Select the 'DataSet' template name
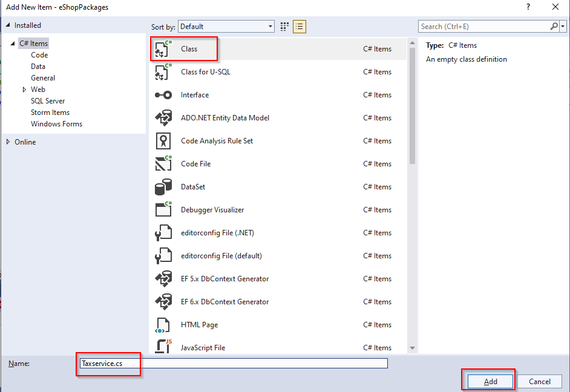The width and height of the screenshot is (570, 392). point(193,187)
